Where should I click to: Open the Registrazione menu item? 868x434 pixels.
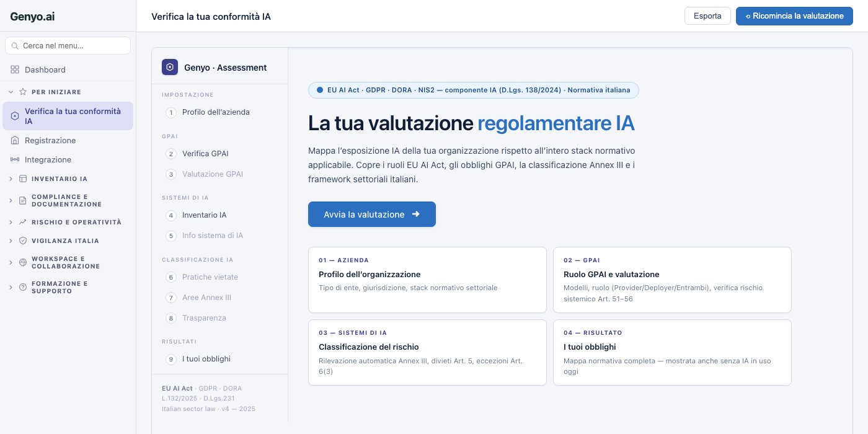click(x=68, y=140)
